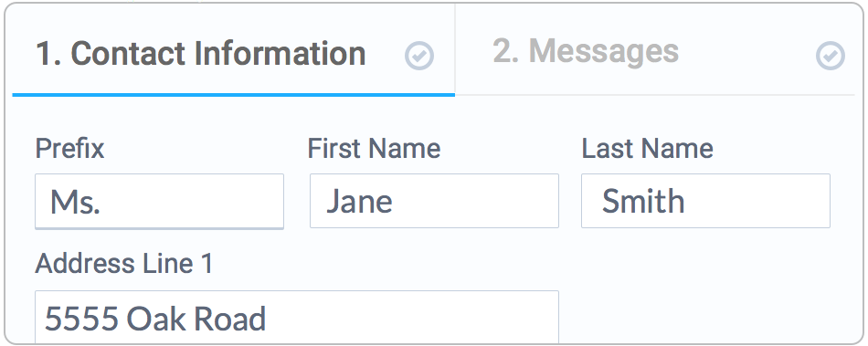Click the vertical divider between the two tabs
The width and height of the screenshot is (868, 346).
455,48
